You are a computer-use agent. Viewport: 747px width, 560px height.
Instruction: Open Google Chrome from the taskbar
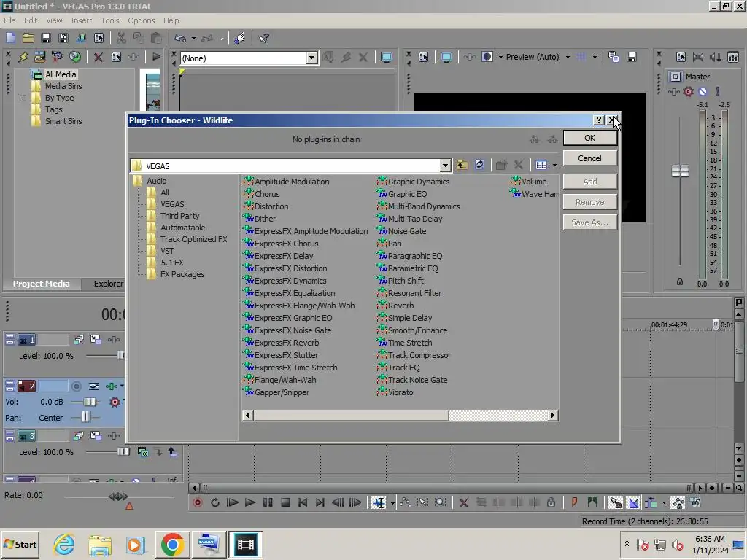point(172,544)
